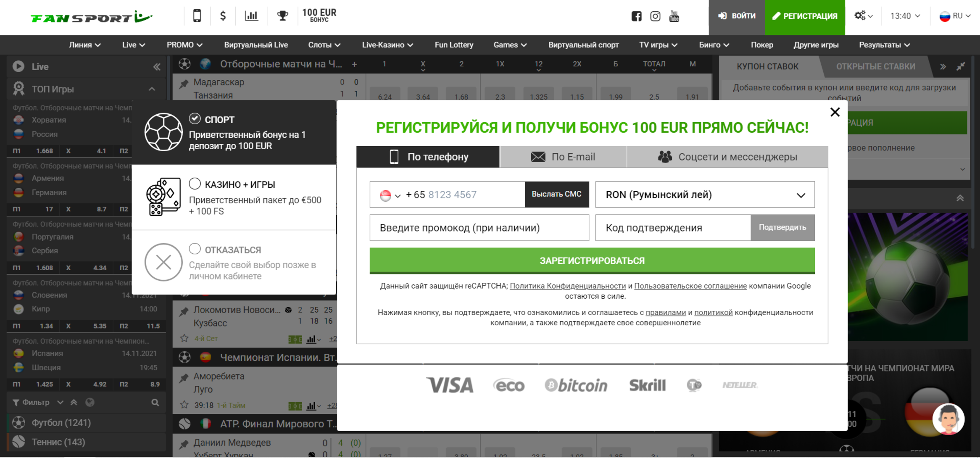980x458 pixels.
Task: Open the ОТКРЫТЫЕ СТАВКИ tab
Action: 875,66
